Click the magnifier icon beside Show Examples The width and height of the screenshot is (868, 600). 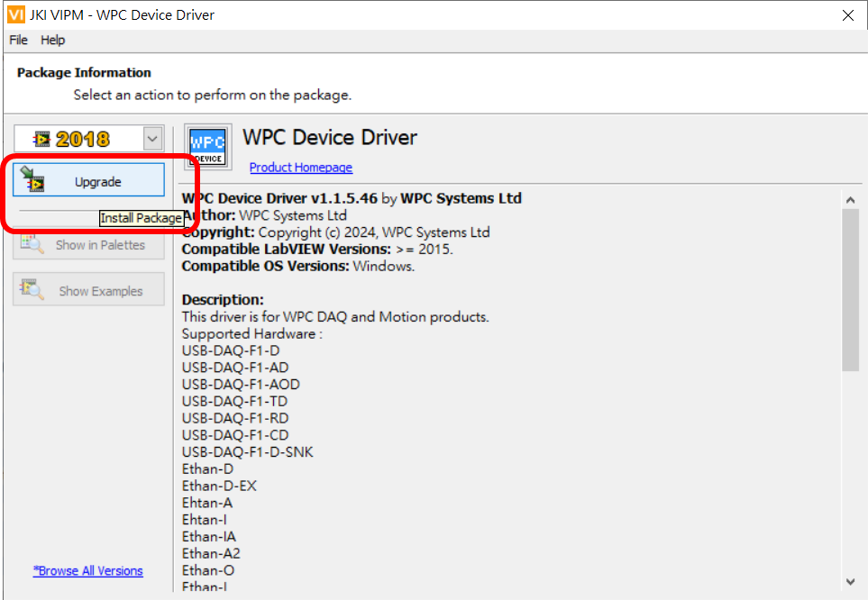[32, 290]
